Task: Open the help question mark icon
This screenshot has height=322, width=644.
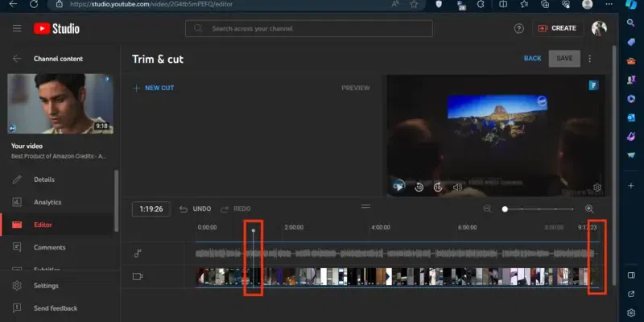Action: pyautogui.click(x=518, y=28)
